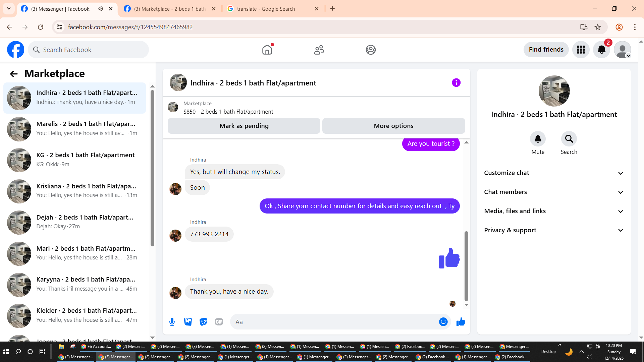Click the Find friends button
This screenshot has height=362, width=644.
tap(546, 50)
